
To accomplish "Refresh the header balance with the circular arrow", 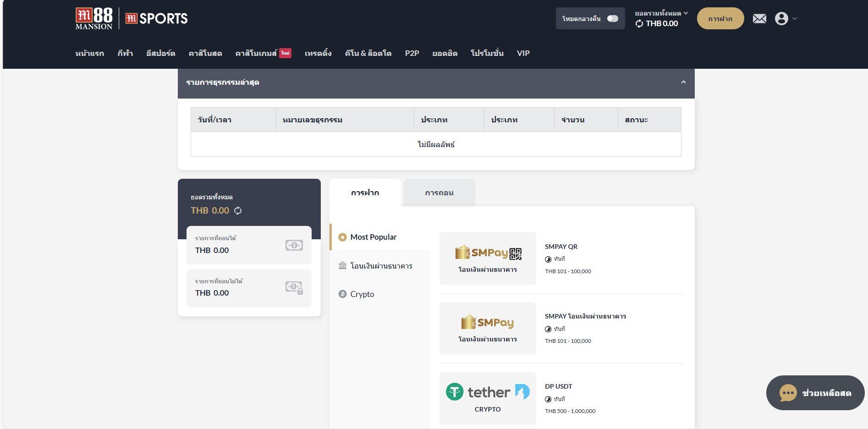I will [x=639, y=24].
